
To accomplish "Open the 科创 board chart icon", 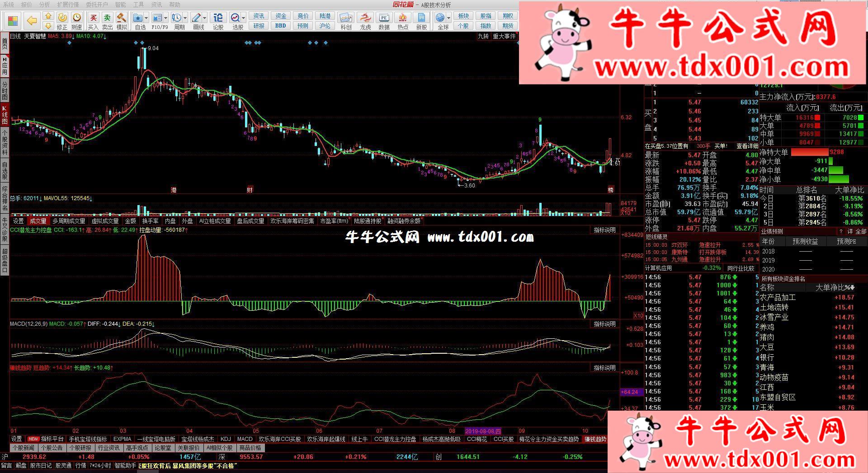I will [x=346, y=20].
